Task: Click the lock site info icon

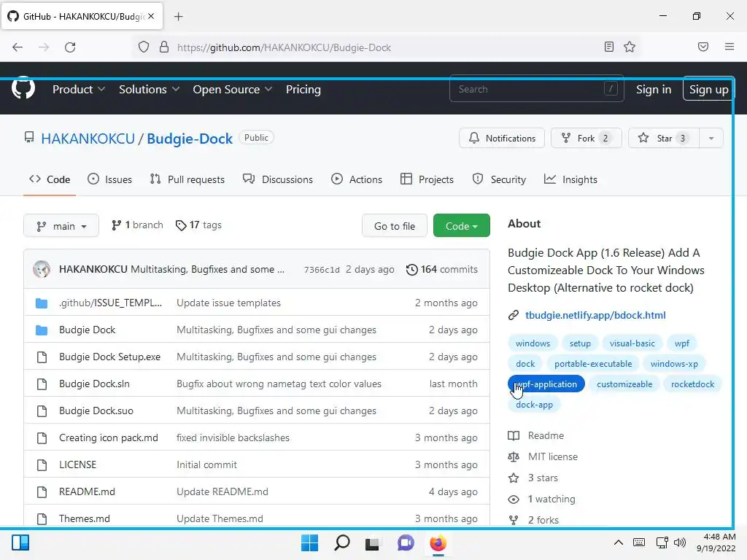Action: coord(164,47)
